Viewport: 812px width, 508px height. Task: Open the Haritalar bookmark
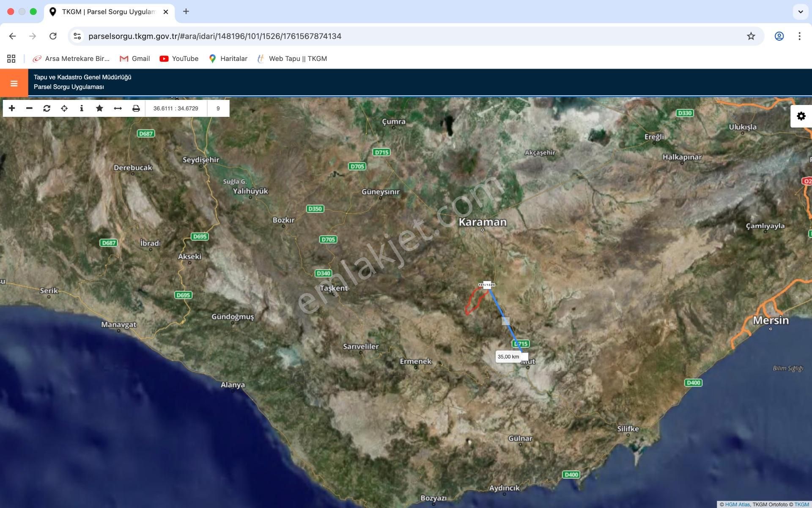point(228,58)
